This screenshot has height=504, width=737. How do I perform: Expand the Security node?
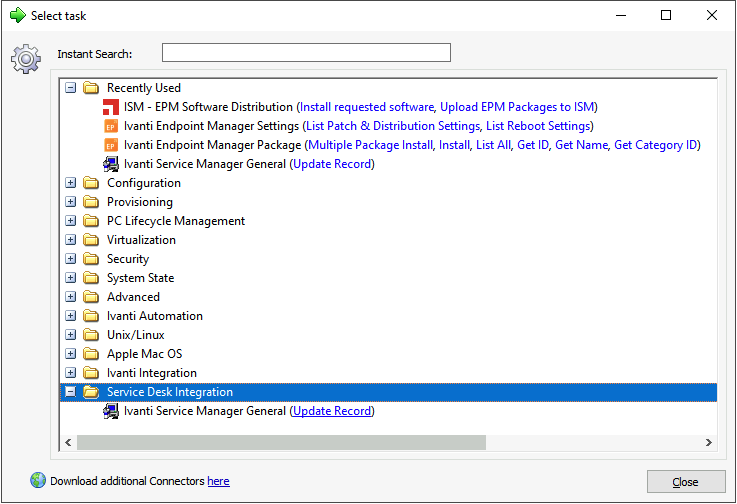71,259
